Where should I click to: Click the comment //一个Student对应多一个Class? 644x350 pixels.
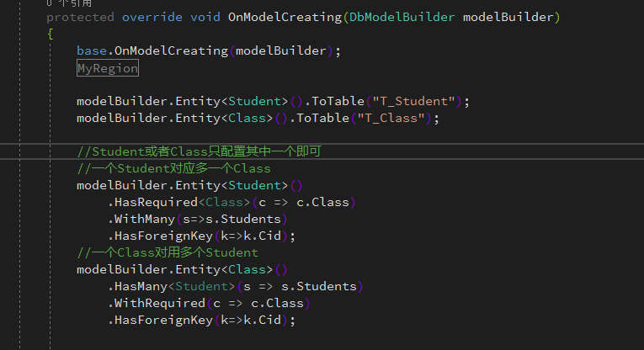[173, 168]
